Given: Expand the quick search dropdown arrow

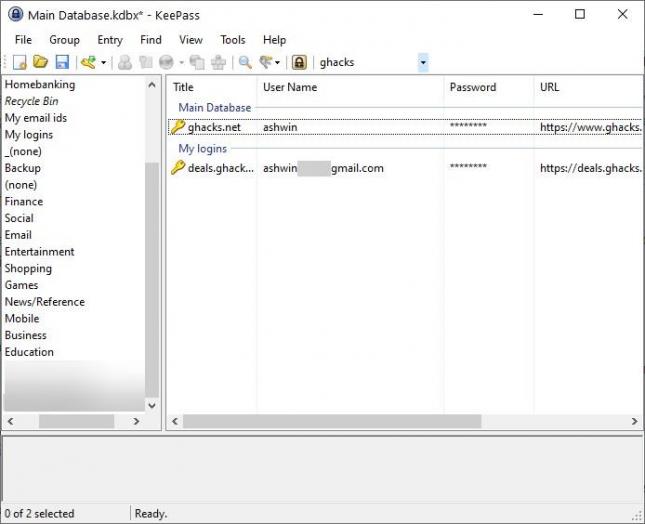Looking at the screenshot, I should click(x=423, y=63).
